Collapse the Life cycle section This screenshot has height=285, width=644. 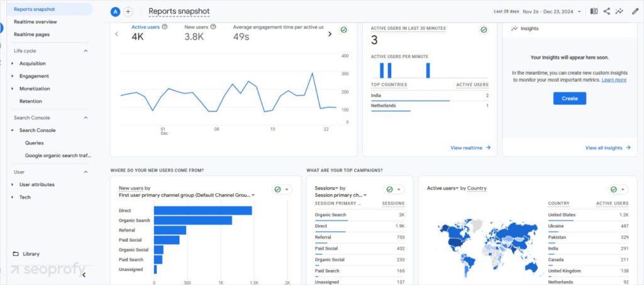pos(86,51)
